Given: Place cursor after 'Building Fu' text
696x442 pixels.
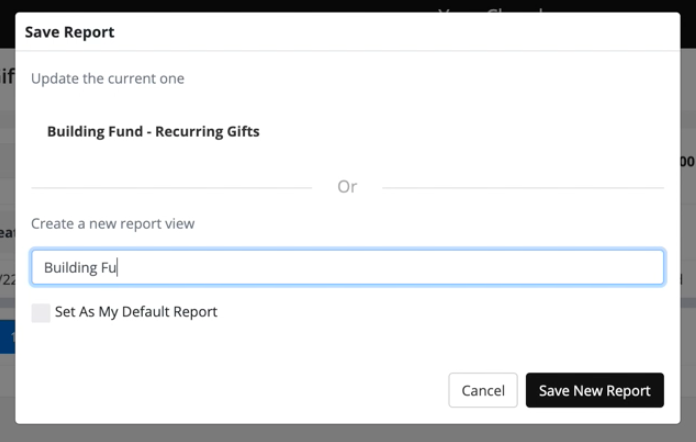Looking at the screenshot, I should 119,267.
